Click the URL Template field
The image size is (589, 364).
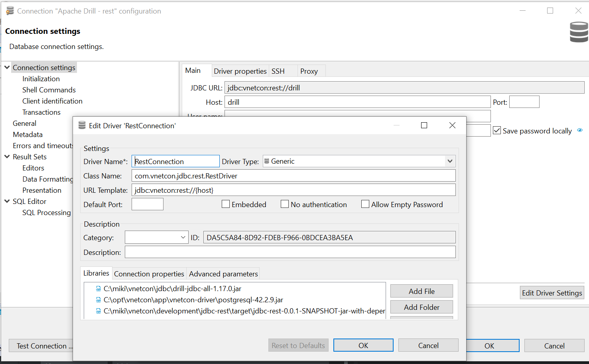point(294,190)
